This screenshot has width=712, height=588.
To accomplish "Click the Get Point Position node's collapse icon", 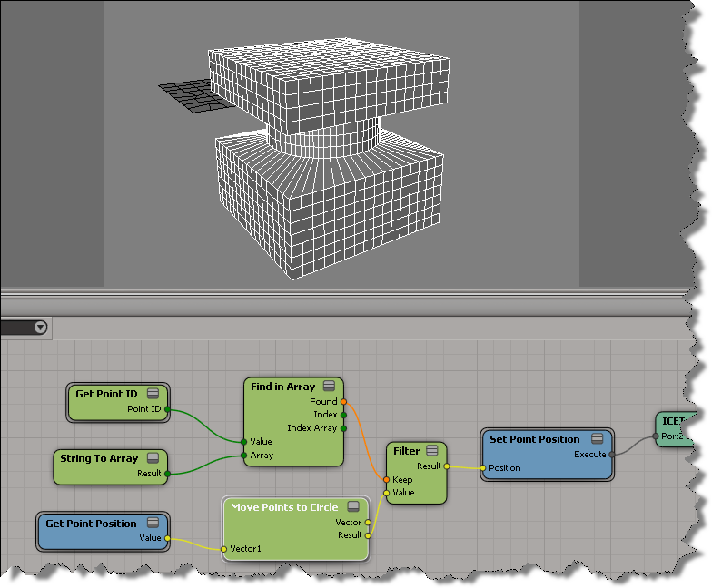I will (x=153, y=524).
